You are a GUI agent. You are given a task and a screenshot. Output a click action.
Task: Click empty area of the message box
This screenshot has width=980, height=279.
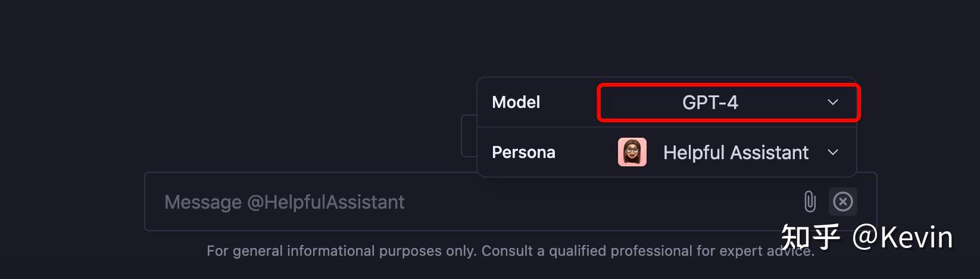click(x=595, y=202)
